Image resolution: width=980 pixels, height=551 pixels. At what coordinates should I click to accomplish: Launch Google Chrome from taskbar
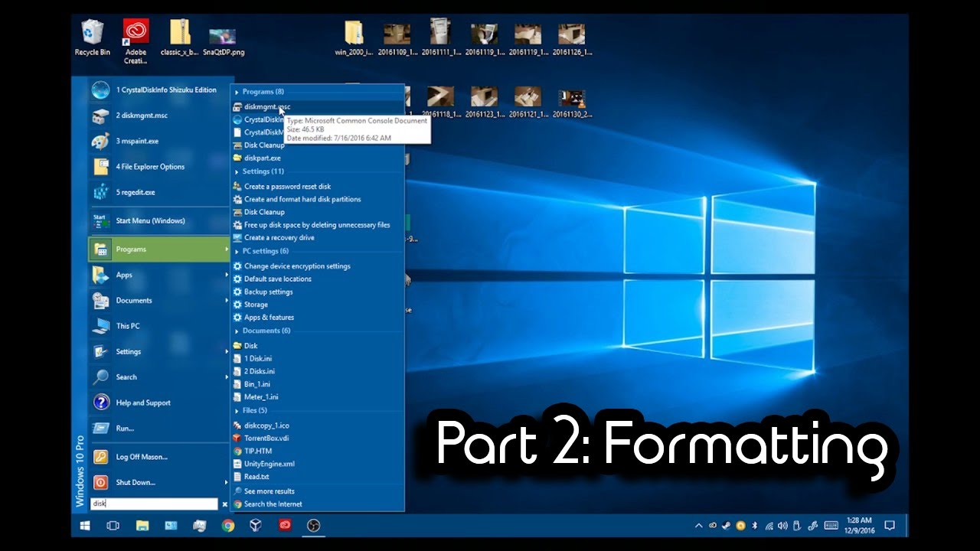click(x=227, y=526)
